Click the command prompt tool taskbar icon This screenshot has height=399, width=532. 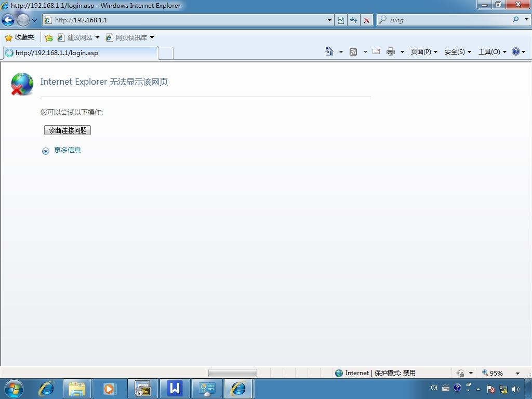pyautogui.click(x=143, y=389)
